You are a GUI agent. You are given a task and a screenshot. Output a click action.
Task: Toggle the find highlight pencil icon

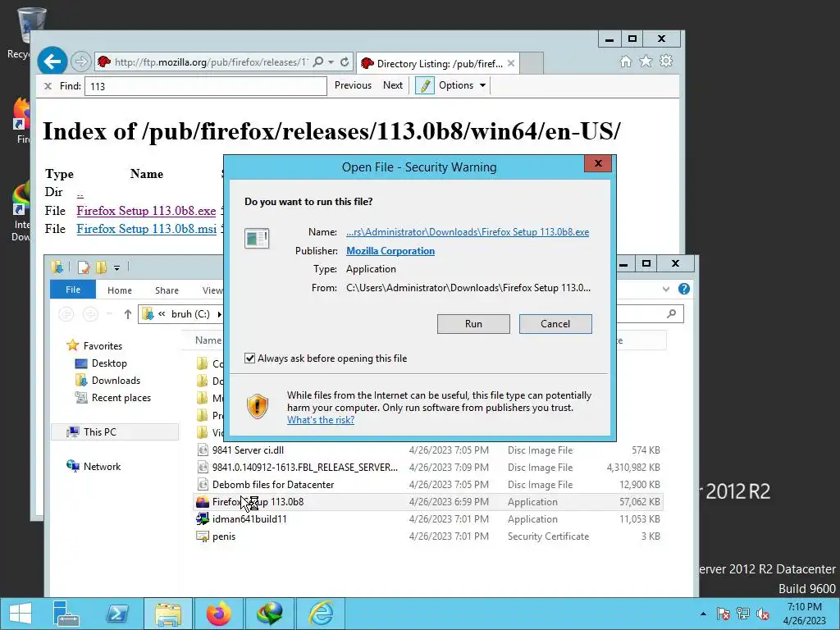(424, 85)
